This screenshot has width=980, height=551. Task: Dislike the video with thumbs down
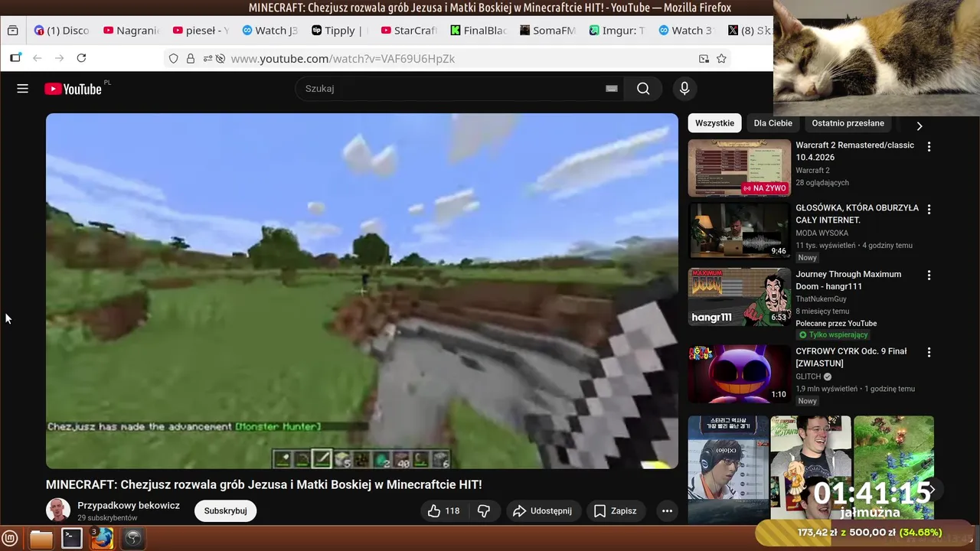[484, 510]
